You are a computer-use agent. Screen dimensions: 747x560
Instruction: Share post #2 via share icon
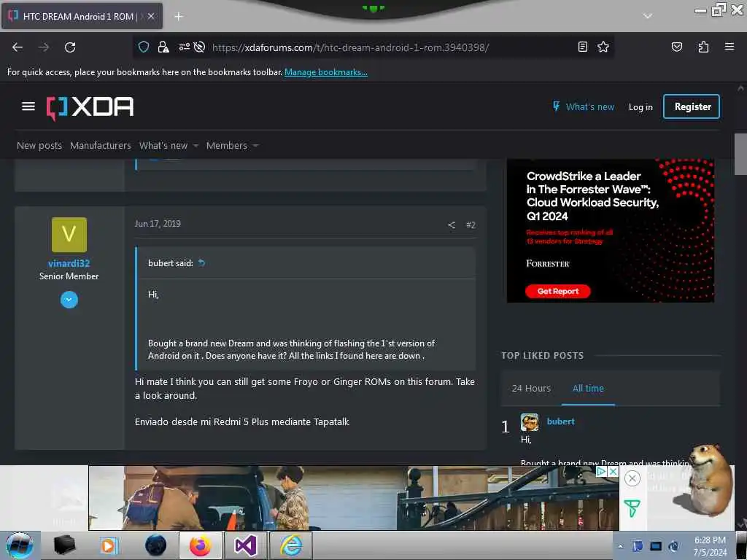click(451, 225)
